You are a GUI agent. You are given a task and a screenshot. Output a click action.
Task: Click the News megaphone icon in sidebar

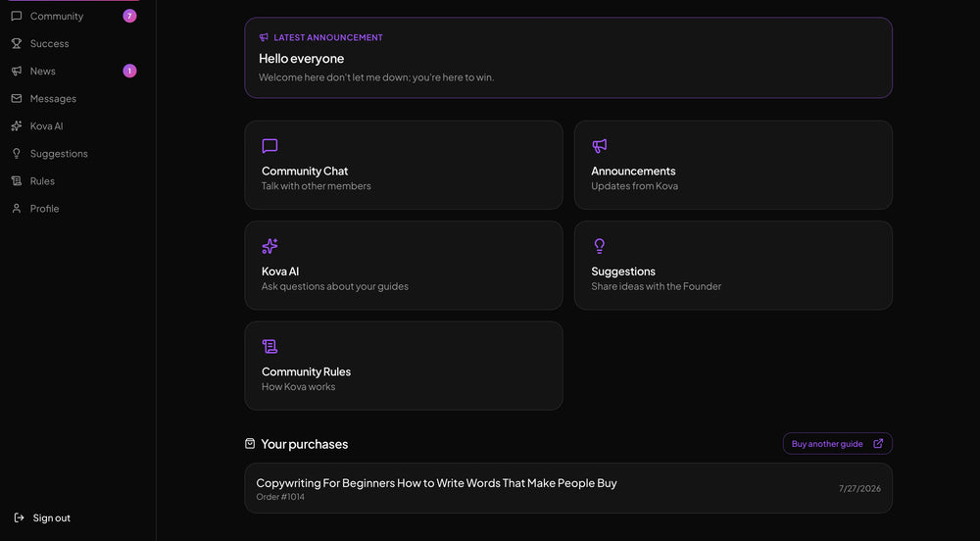[x=17, y=72]
